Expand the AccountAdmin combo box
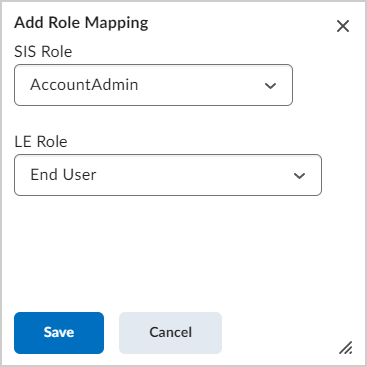367x367 pixels. point(153,85)
